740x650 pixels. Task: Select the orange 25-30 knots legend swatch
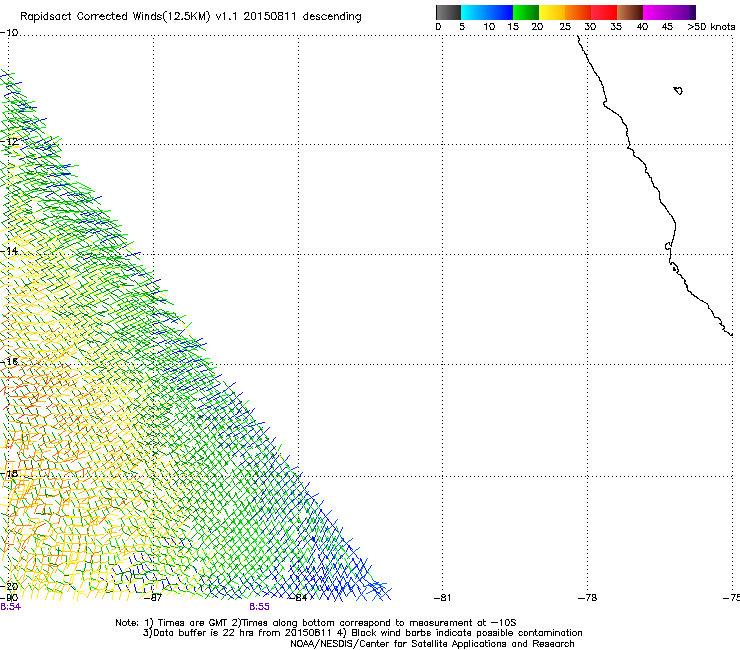(x=578, y=12)
